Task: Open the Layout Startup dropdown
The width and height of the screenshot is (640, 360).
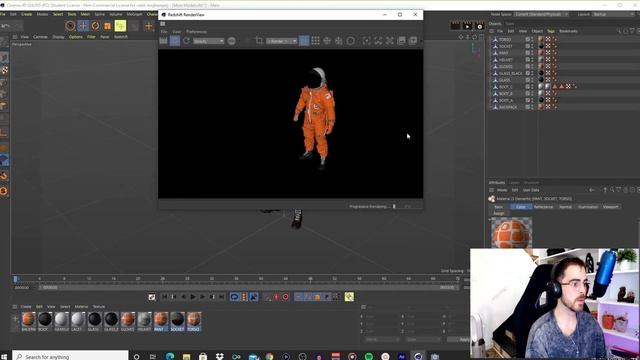Action: pyautogui.click(x=613, y=14)
